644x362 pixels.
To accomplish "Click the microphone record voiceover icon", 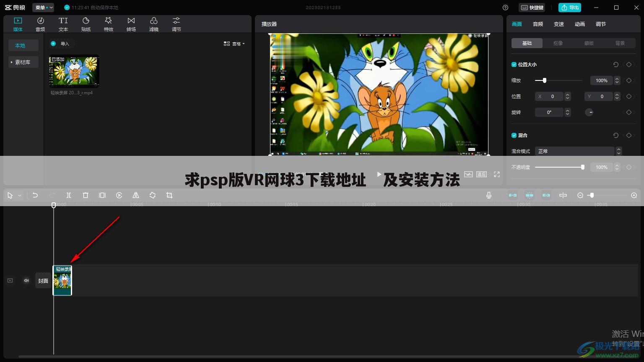I will (489, 195).
